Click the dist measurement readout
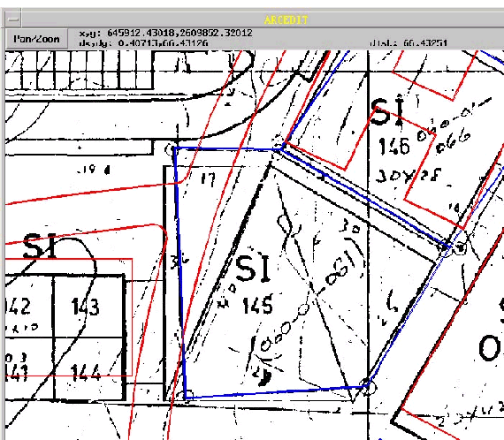The height and width of the screenshot is (440, 504). point(409,43)
